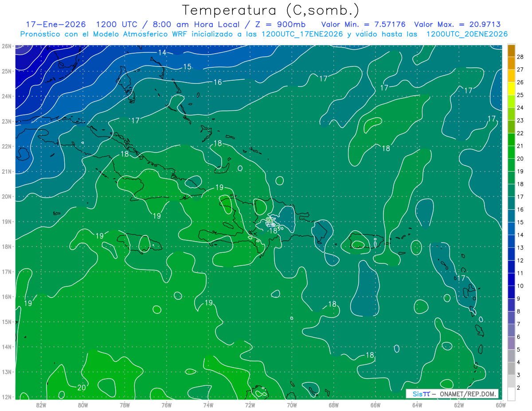Click longitude axis label '78W'
The image size is (532, 411).
pyautogui.click(x=125, y=405)
